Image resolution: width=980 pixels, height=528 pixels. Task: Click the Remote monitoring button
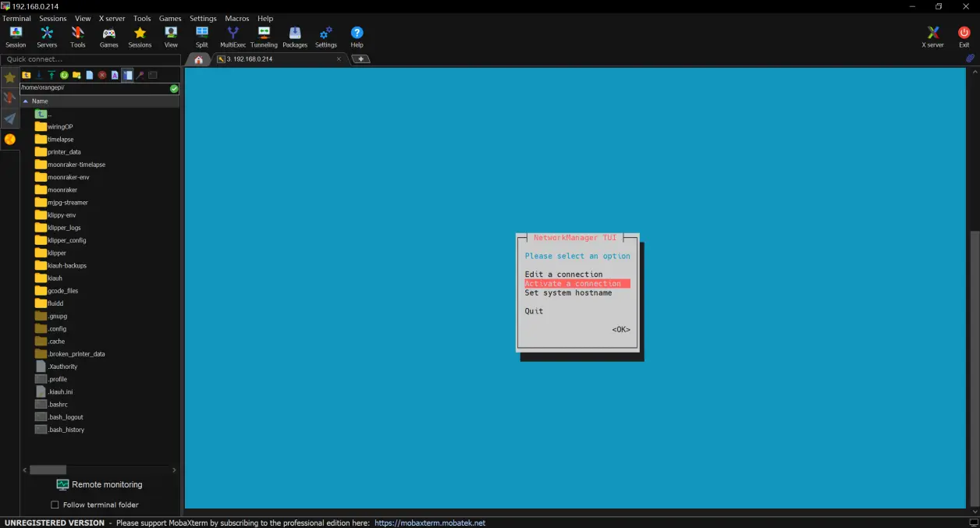coord(99,484)
